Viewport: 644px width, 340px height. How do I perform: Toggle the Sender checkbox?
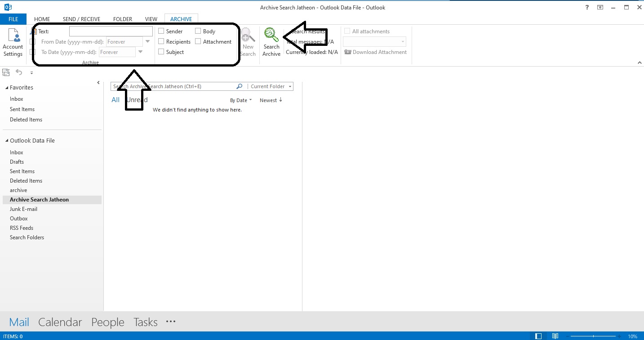tap(161, 31)
